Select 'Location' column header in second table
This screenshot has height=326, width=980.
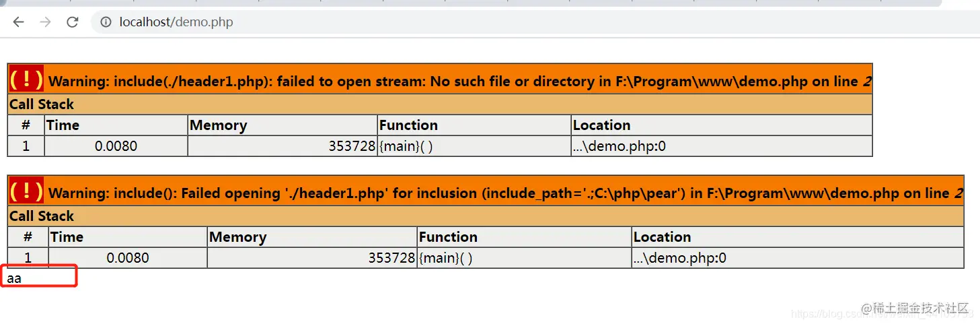[x=662, y=237]
